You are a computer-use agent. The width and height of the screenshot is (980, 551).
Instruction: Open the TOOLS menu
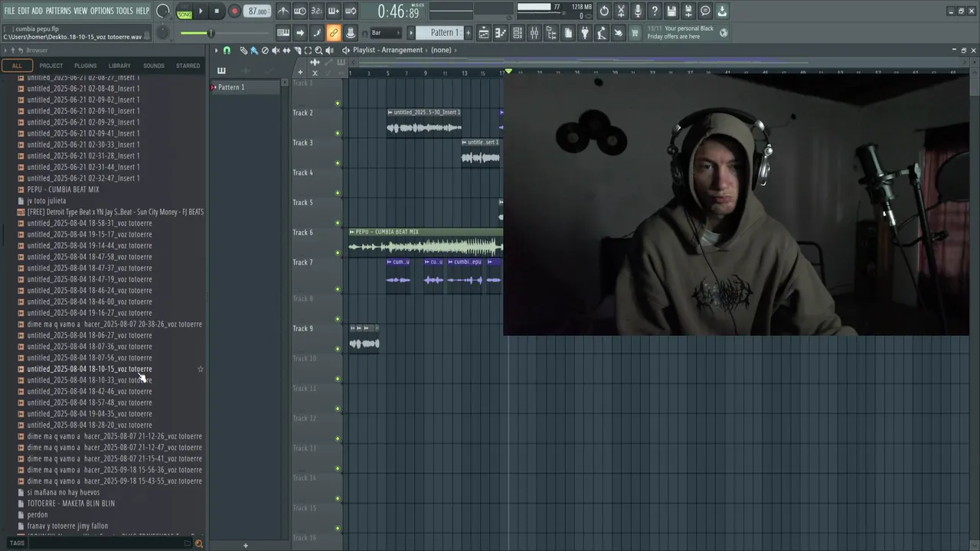[x=124, y=11]
